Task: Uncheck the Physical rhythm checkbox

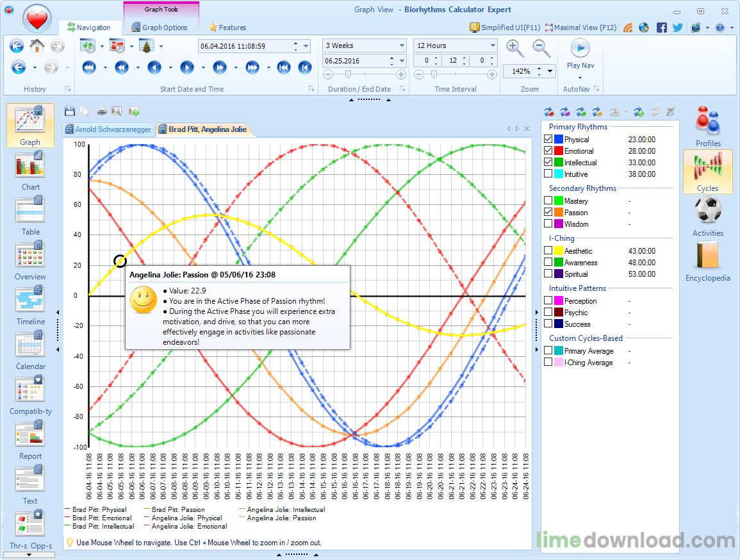Action: point(548,139)
